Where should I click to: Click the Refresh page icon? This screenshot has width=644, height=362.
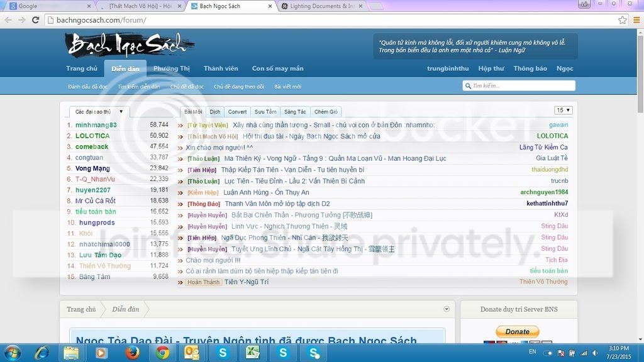[x=36, y=19]
